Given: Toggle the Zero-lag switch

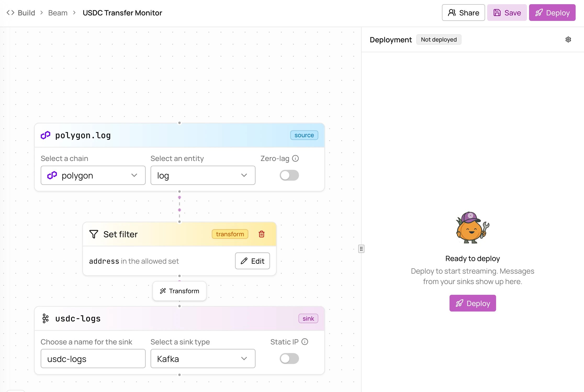Looking at the screenshot, I should (x=289, y=175).
